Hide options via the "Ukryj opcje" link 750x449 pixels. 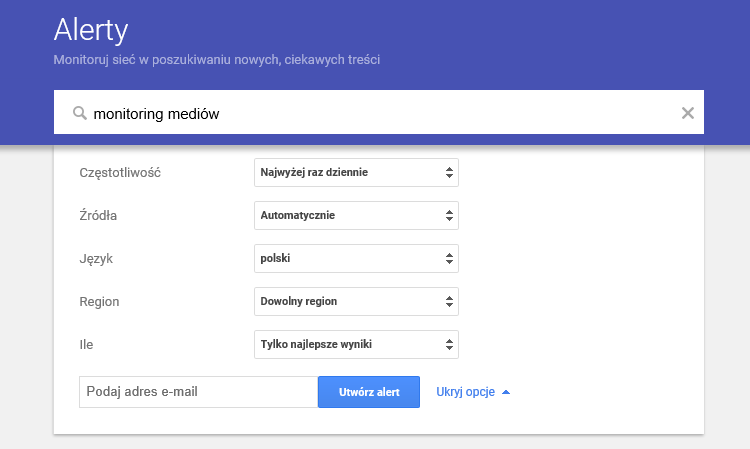coord(465,392)
